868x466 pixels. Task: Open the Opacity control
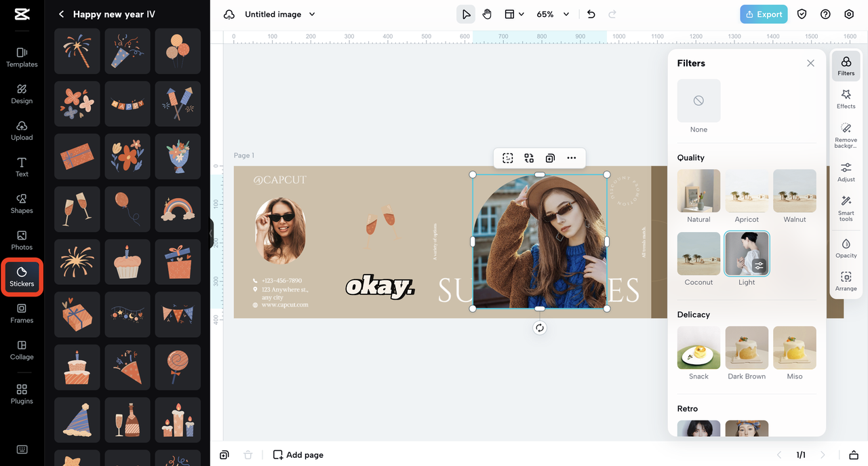pos(846,248)
